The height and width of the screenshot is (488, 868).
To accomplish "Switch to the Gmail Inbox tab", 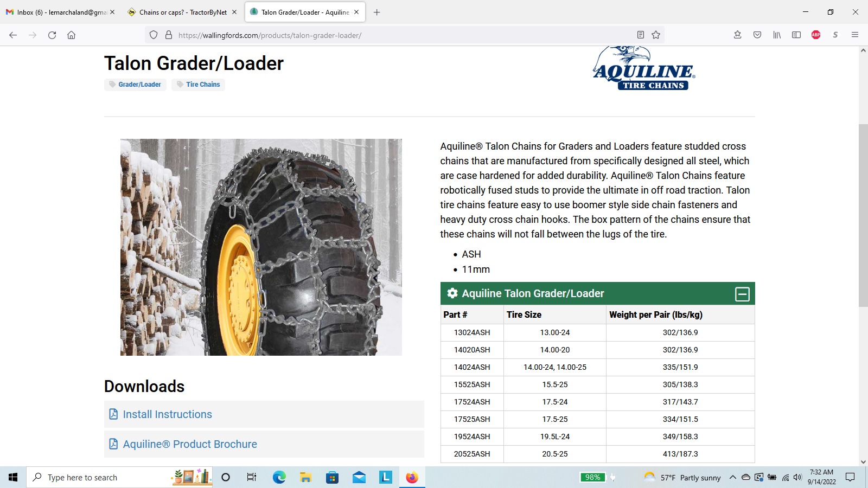I will 61,12.
